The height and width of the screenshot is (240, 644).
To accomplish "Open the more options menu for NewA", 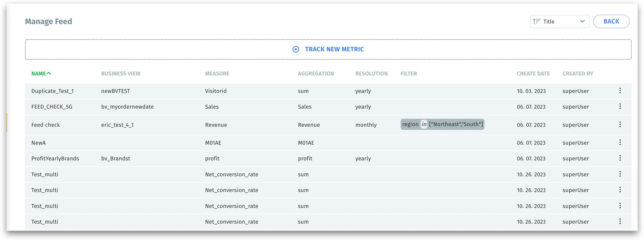I will 620,142.
